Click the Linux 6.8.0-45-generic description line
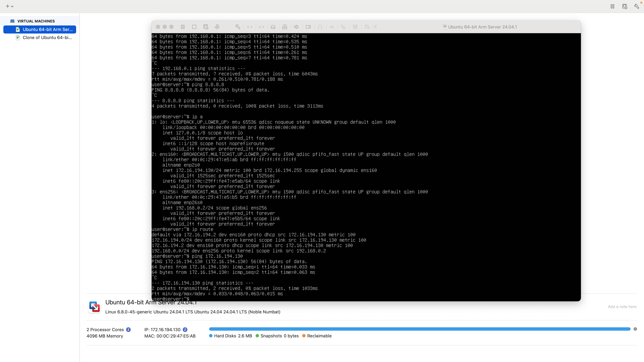The height and width of the screenshot is (362, 644). click(193, 312)
